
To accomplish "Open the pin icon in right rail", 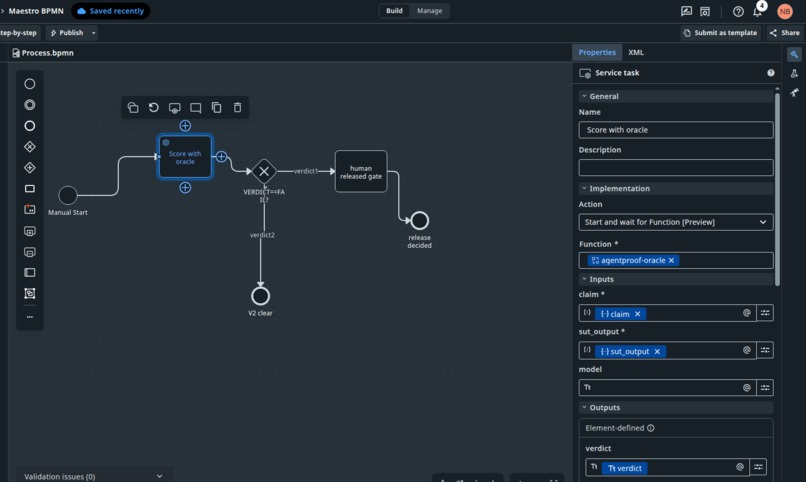I will point(794,93).
